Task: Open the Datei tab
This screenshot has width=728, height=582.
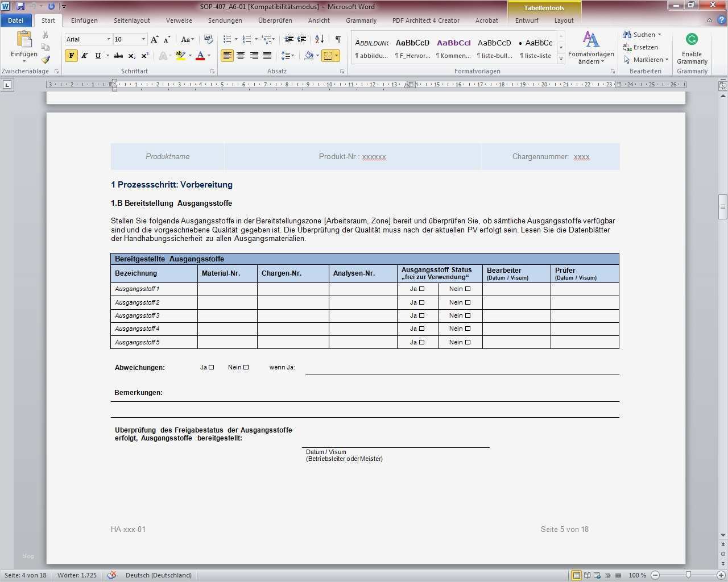Action: point(16,20)
